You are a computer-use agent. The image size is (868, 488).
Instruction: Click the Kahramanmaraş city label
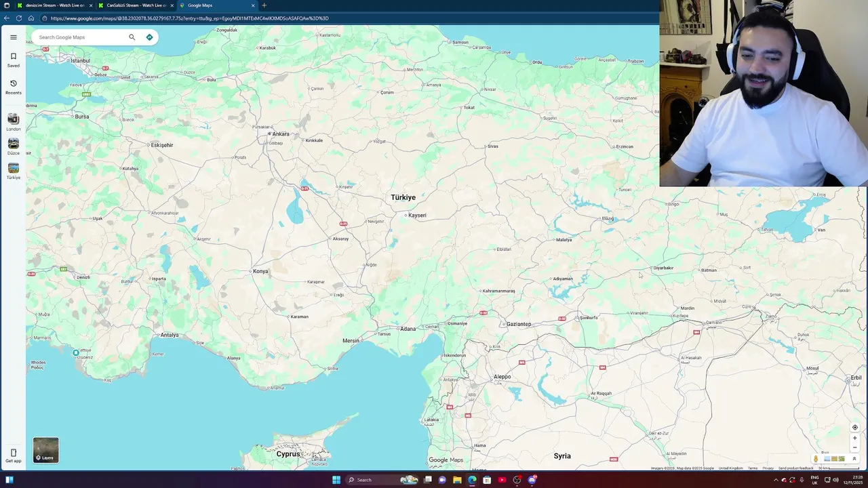[x=499, y=291]
